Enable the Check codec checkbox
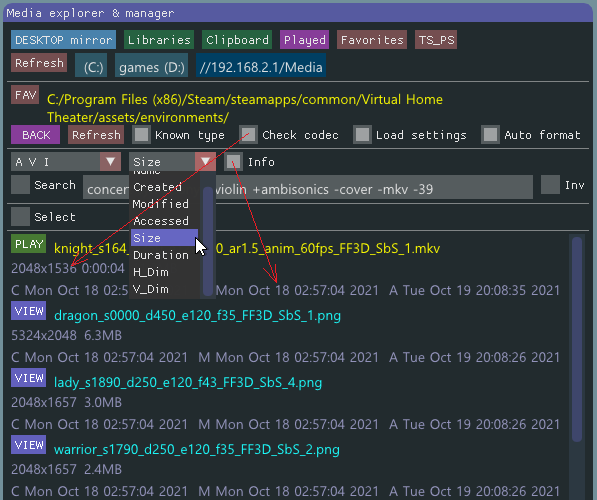Image resolution: width=597 pixels, height=500 pixels. pos(248,135)
